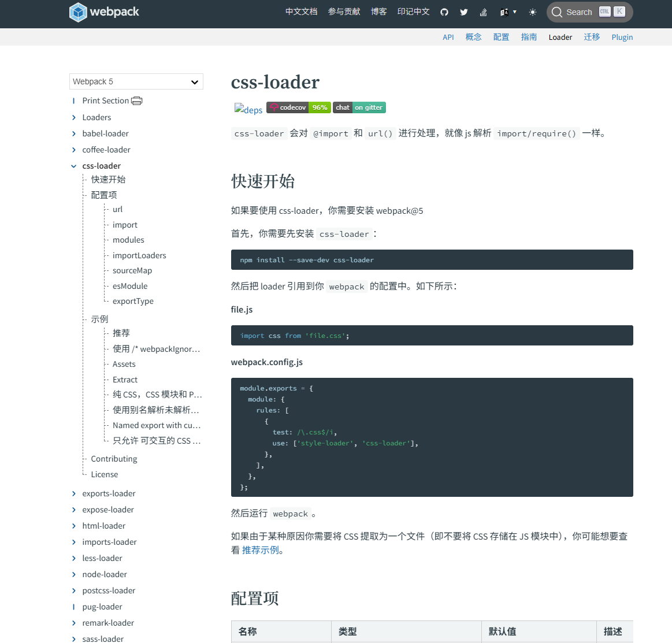Viewport: 672px width, 643px height.
Task: Open the GitHub repository icon
Action: tap(444, 12)
